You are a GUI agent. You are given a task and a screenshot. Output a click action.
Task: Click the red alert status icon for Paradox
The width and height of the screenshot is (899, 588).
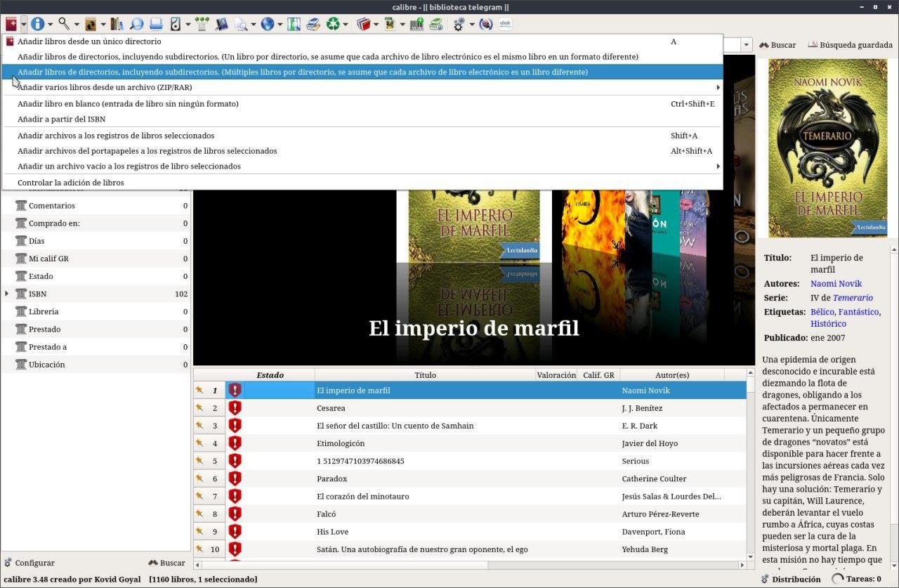pyautogui.click(x=235, y=478)
